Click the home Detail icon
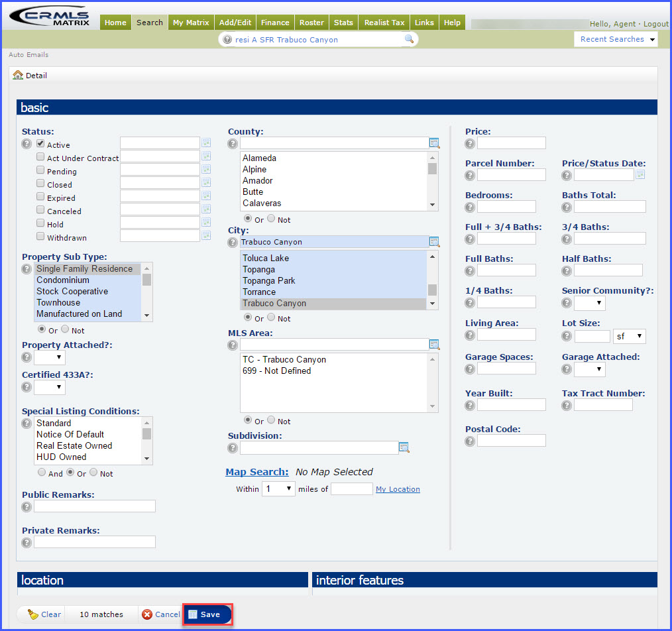 [18, 76]
